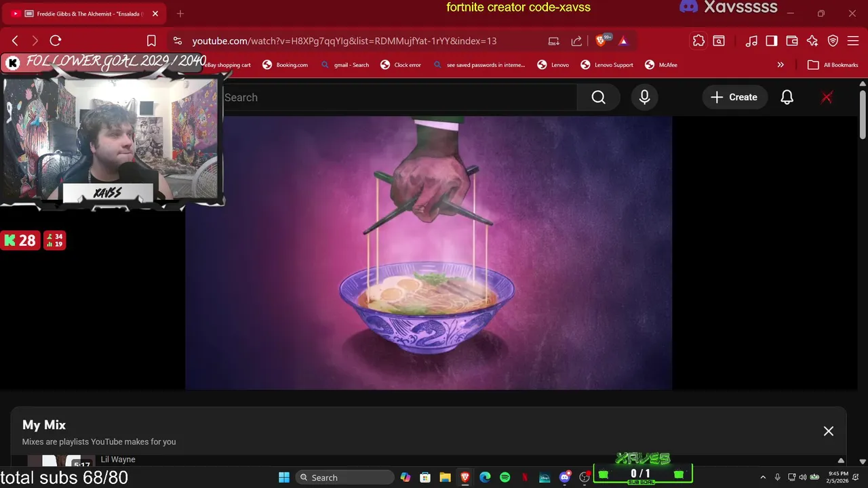Open the saved passwords bookmark
Image resolution: width=868 pixels, height=488 pixels.
pyautogui.click(x=479, y=65)
